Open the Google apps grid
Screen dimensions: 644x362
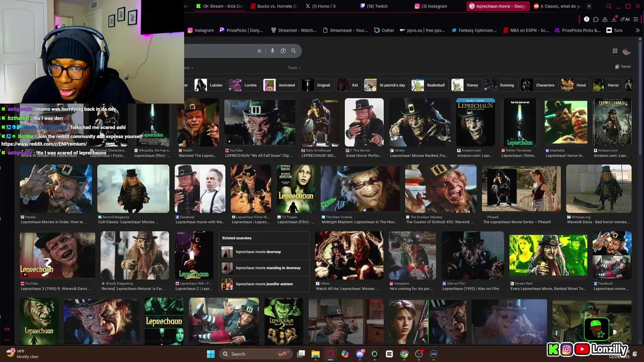coord(615,51)
